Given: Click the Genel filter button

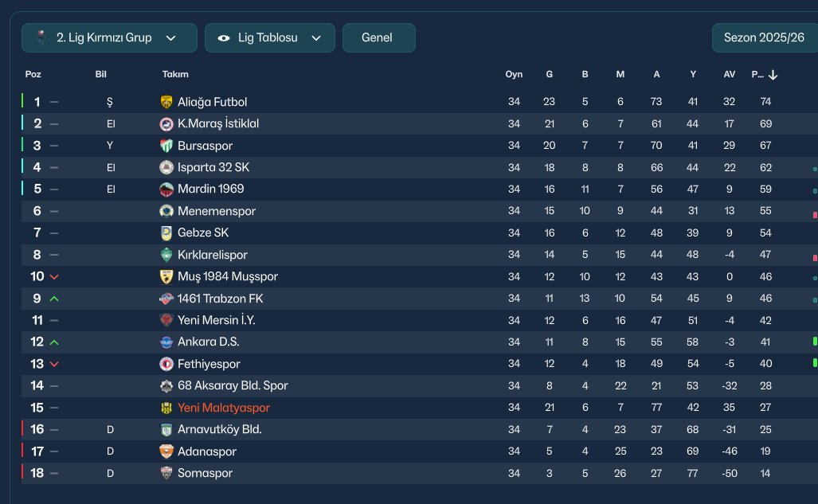Looking at the screenshot, I should pos(378,37).
